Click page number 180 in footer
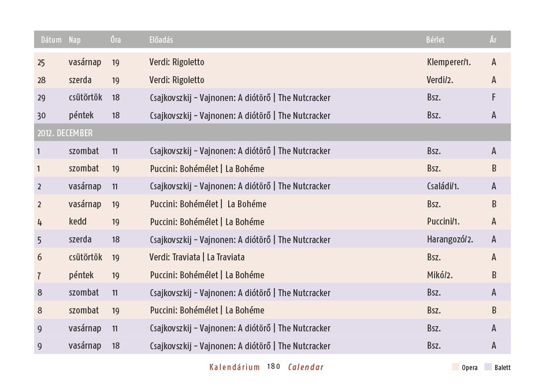The image size is (546, 392). tap(274, 367)
